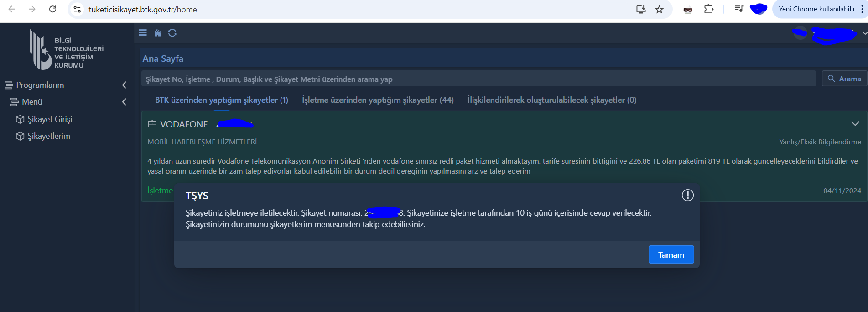
Task: Refresh content with circular arrows icon
Action: coord(172,33)
